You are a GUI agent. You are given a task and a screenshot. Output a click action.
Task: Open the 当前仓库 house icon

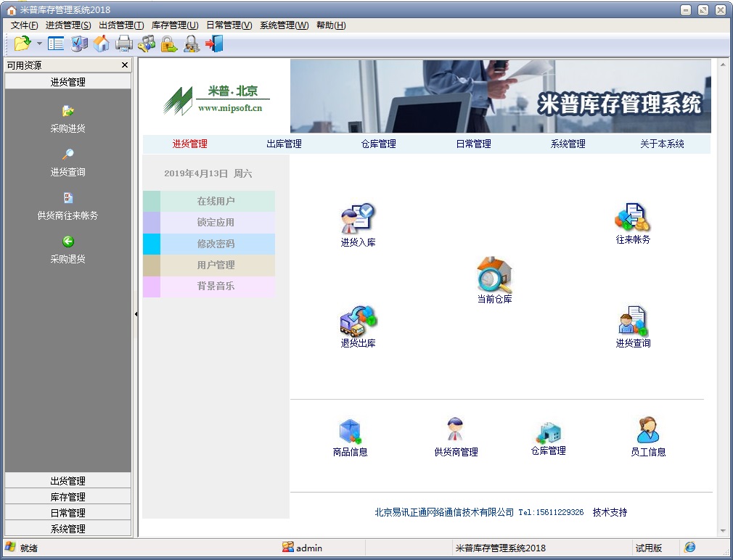tap(494, 280)
